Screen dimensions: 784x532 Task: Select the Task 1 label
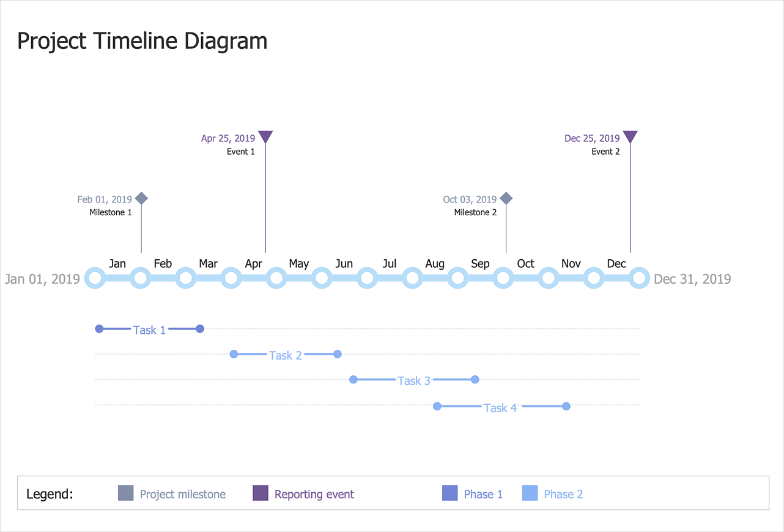149,330
